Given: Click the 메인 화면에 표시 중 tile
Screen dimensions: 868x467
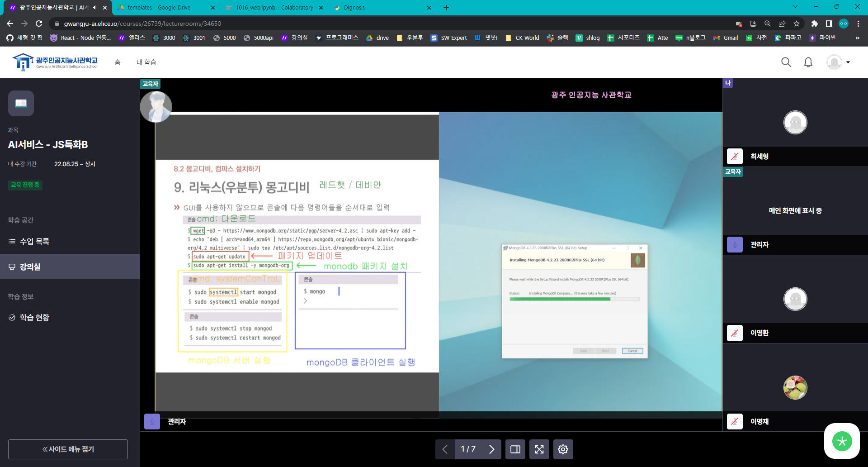Looking at the screenshot, I should [x=795, y=211].
